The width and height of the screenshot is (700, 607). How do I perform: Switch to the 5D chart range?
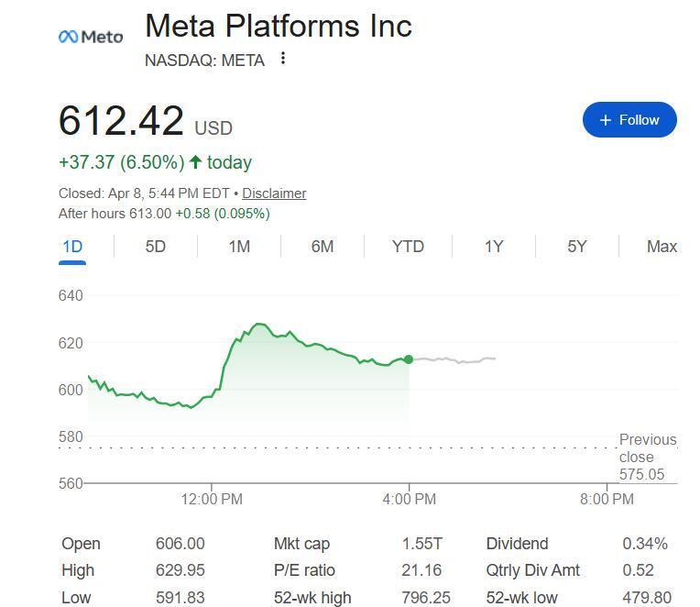pos(156,246)
